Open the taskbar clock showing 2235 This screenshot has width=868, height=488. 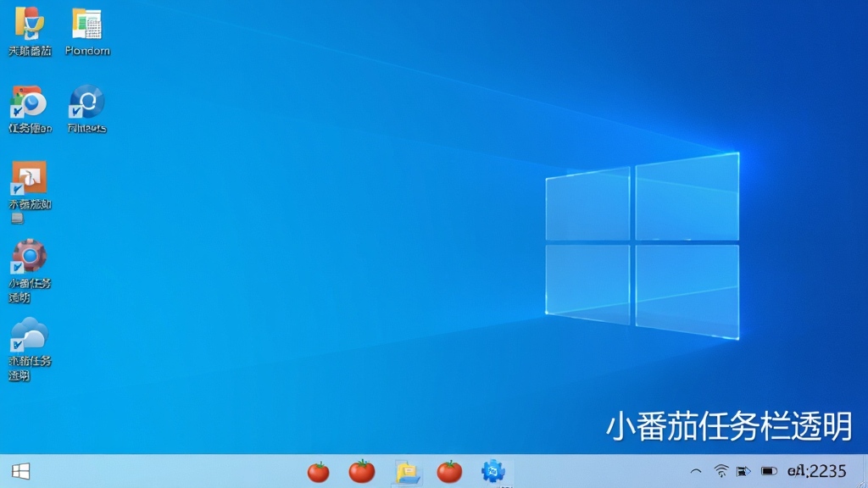pyautogui.click(x=816, y=471)
